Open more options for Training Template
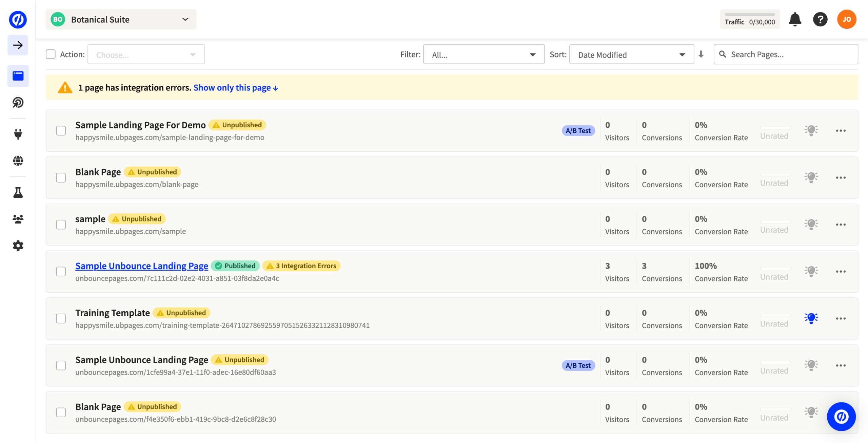Viewport: 868px width, 443px height. [841, 318]
